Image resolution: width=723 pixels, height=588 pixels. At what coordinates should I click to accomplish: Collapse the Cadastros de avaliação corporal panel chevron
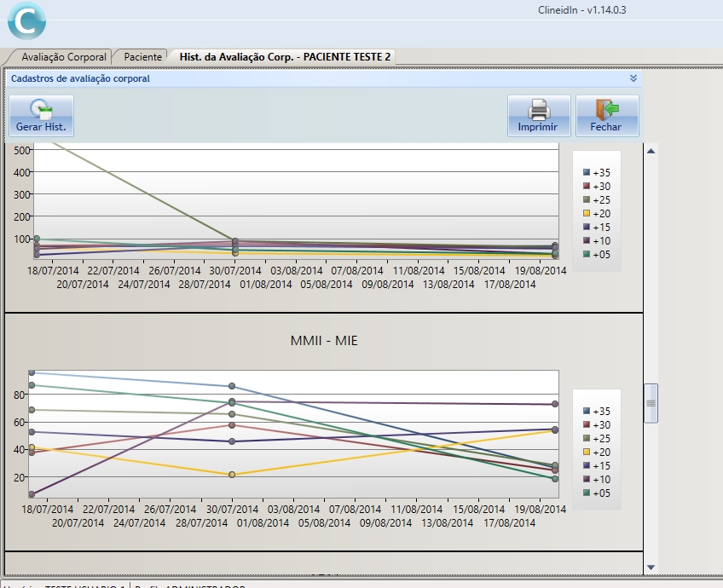point(633,78)
